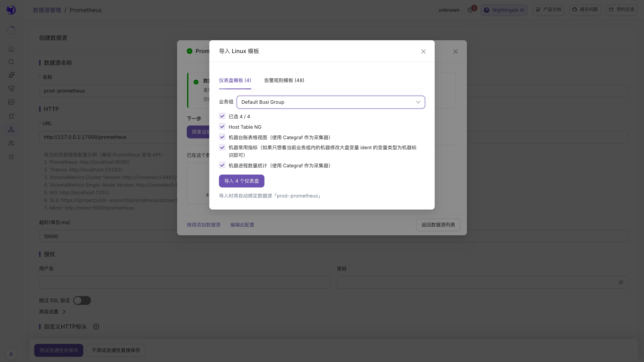644x362 pixels.
Task: Toggle the 跳过 SSL 验证 switch
Action: 82,300
